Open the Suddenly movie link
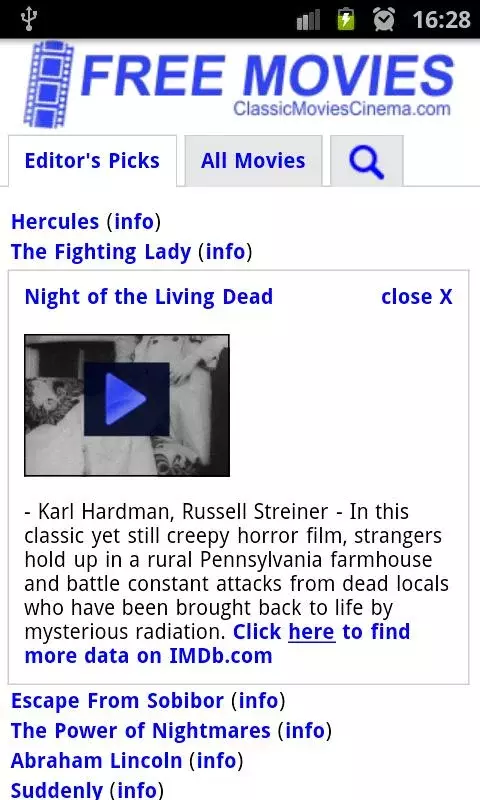The image size is (480, 800). (x=57, y=790)
